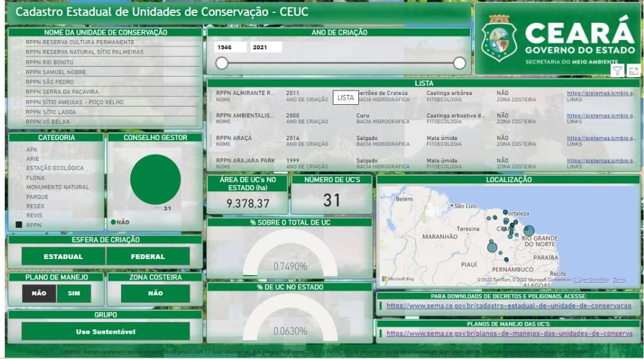This screenshot has width=644, height=359.
Task: Click the FEDERAL sphere button
Action: pos(148,257)
